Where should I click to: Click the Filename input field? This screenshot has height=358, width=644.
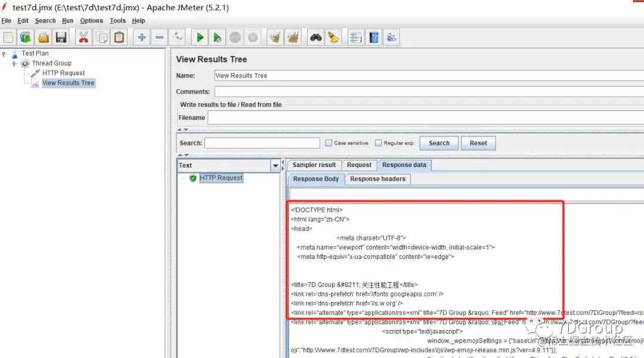(x=426, y=118)
